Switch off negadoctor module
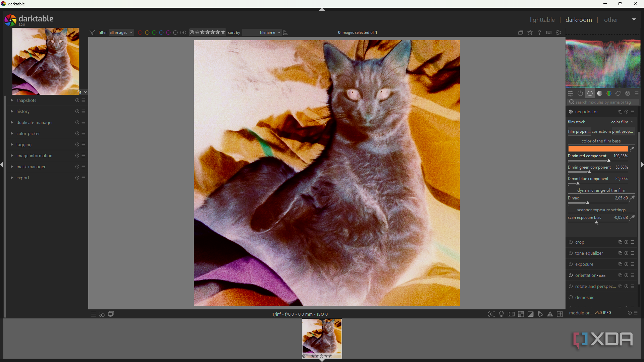 coord(571,112)
